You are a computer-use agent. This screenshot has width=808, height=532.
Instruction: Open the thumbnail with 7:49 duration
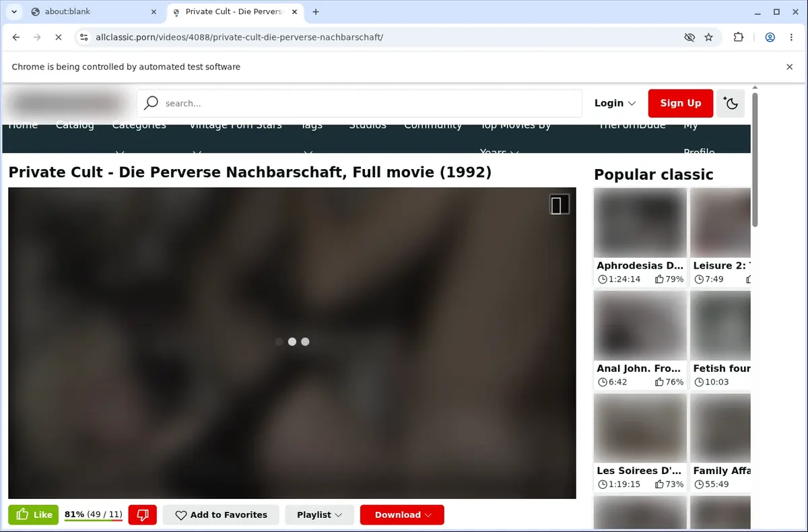click(x=720, y=222)
